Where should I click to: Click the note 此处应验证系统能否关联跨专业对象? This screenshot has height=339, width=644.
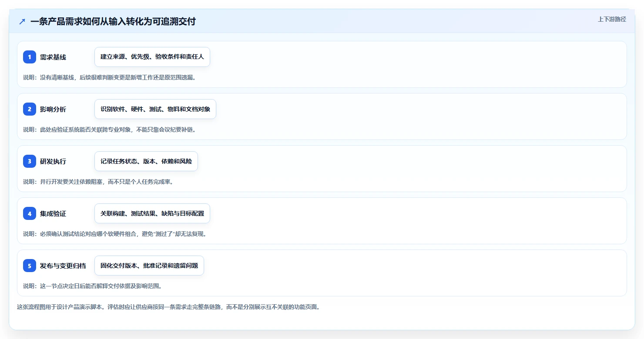110,130
